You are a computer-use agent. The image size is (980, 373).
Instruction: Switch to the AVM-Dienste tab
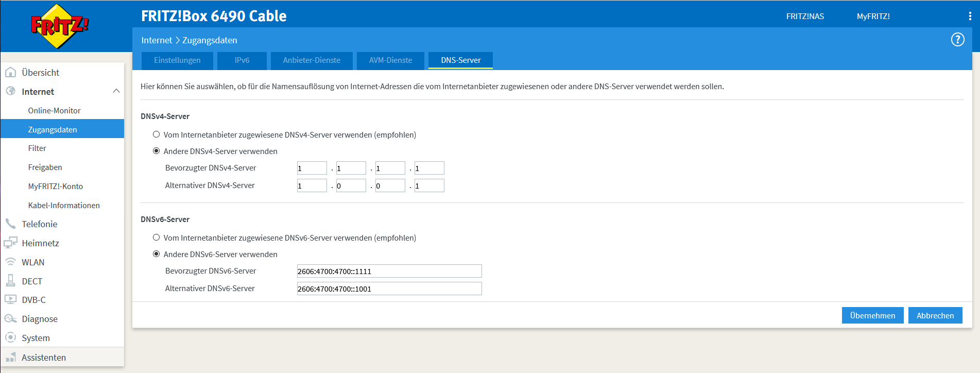tap(390, 60)
